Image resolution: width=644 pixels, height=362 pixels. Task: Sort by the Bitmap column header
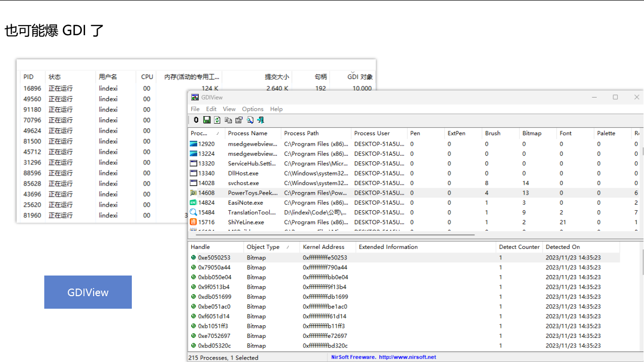(x=532, y=133)
